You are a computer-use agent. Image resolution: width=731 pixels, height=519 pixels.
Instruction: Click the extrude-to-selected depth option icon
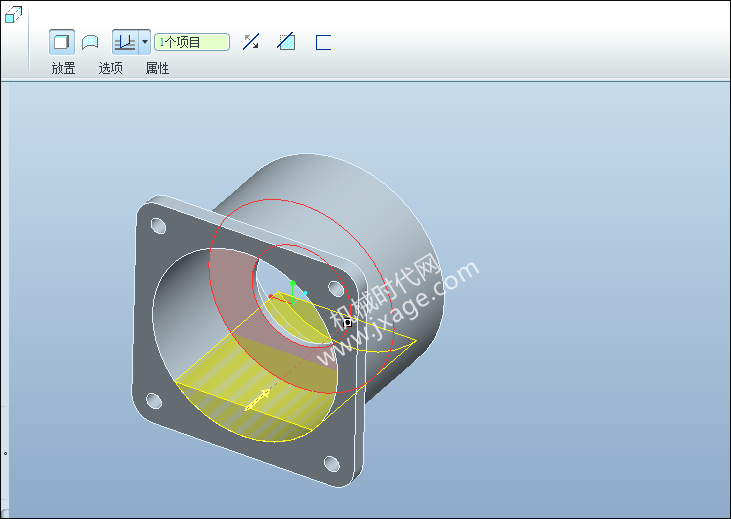pos(125,42)
